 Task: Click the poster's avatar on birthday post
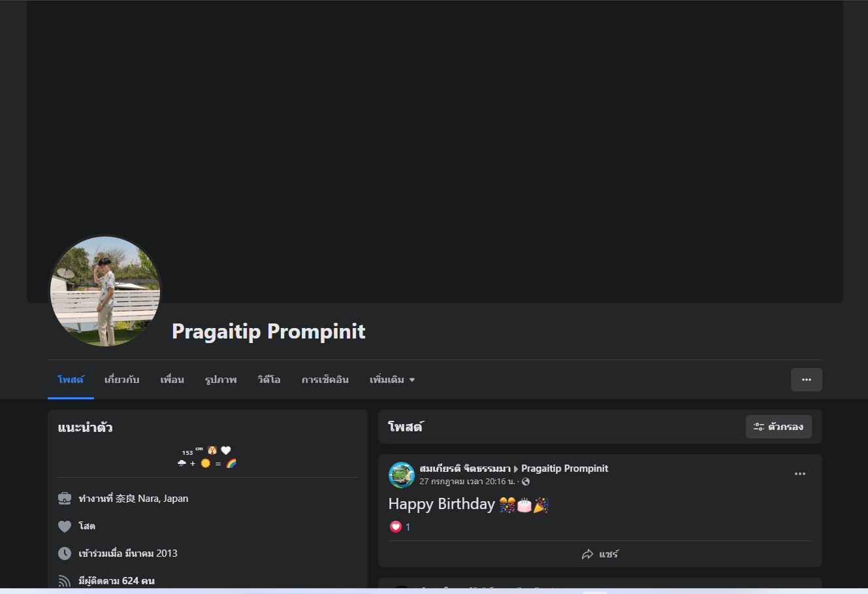click(402, 475)
